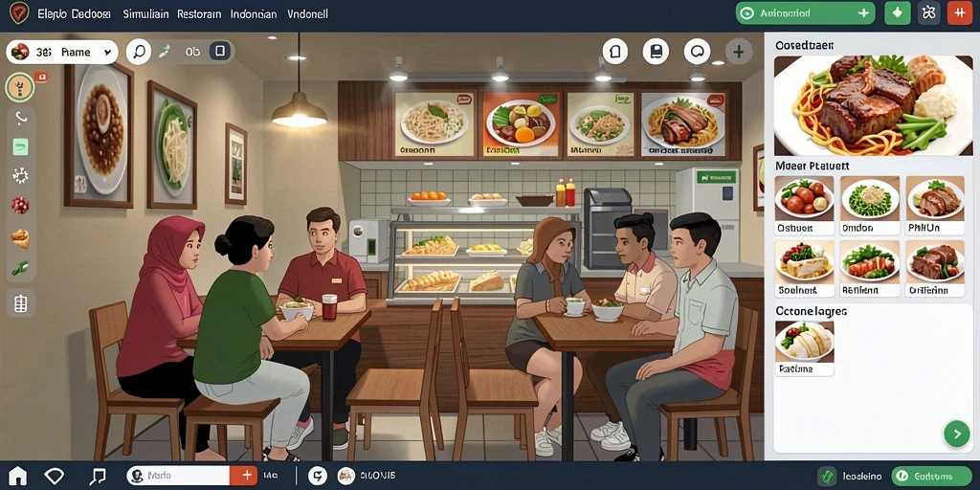This screenshot has width=980, height=490.
Task: Click the save disk icon above scene
Action: point(656,52)
